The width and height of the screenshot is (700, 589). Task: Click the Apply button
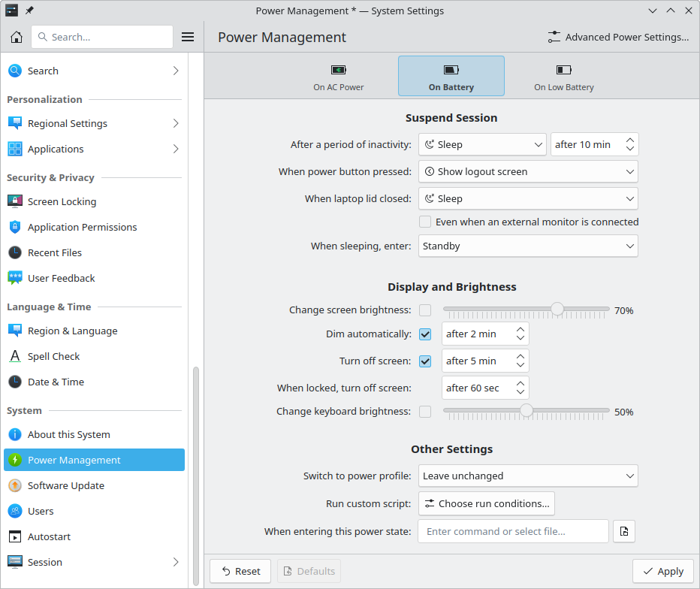click(x=662, y=571)
